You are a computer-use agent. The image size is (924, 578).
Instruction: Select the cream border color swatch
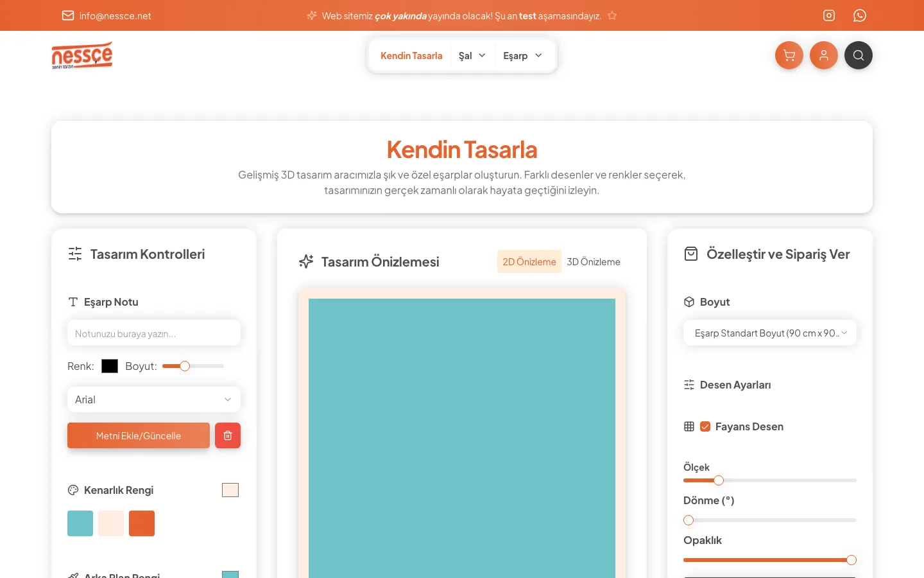tap(111, 523)
